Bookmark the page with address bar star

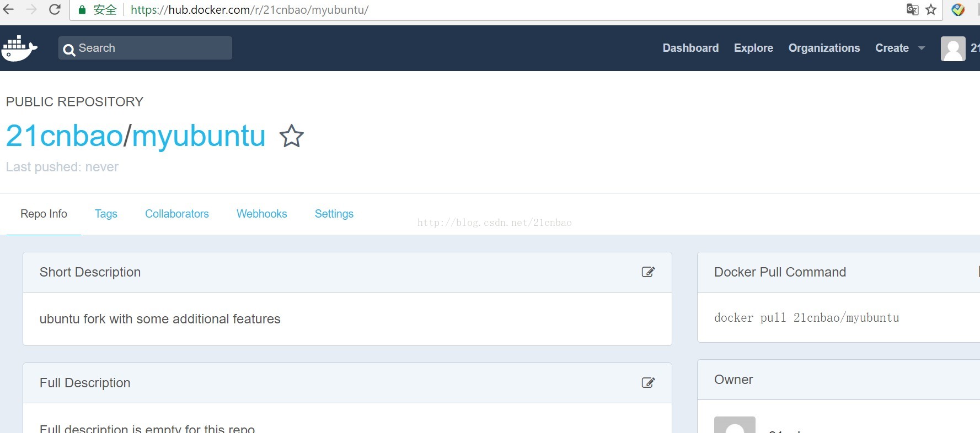click(x=931, y=9)
